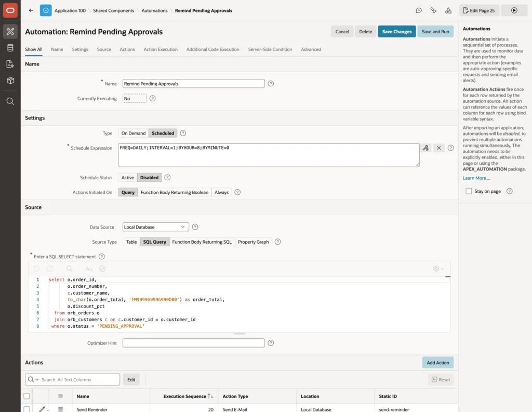The width and height of the screenshot is (532, 412).
Task: Click the Cancel button
Action: (342, 32)
